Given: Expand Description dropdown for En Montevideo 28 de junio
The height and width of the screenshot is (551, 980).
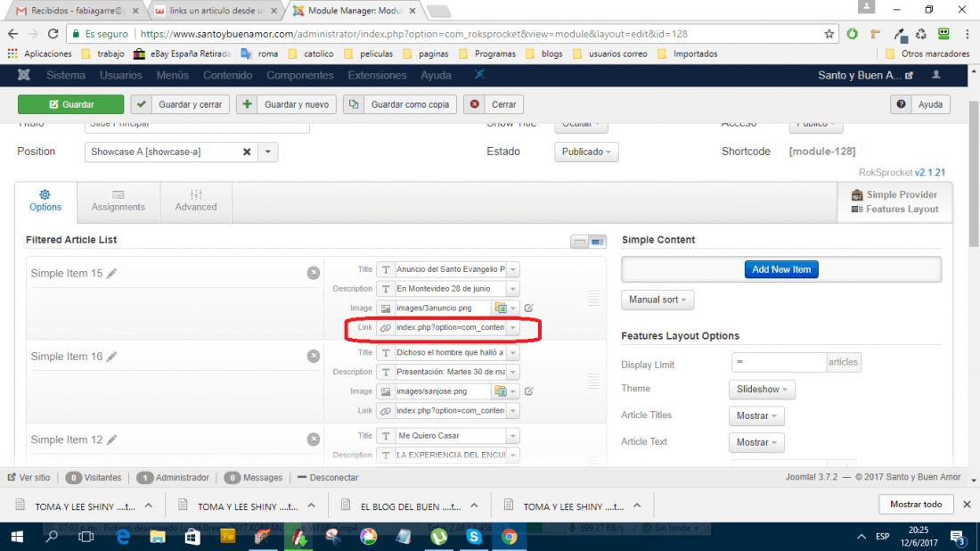Looking at the screenshot, I should coord(512,289).
